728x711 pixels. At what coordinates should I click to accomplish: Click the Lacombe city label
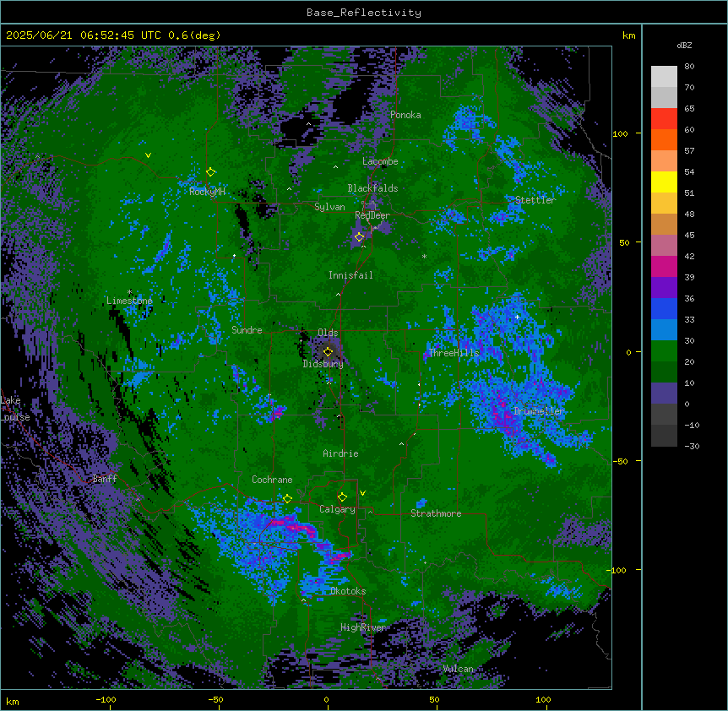click(380, 161)
